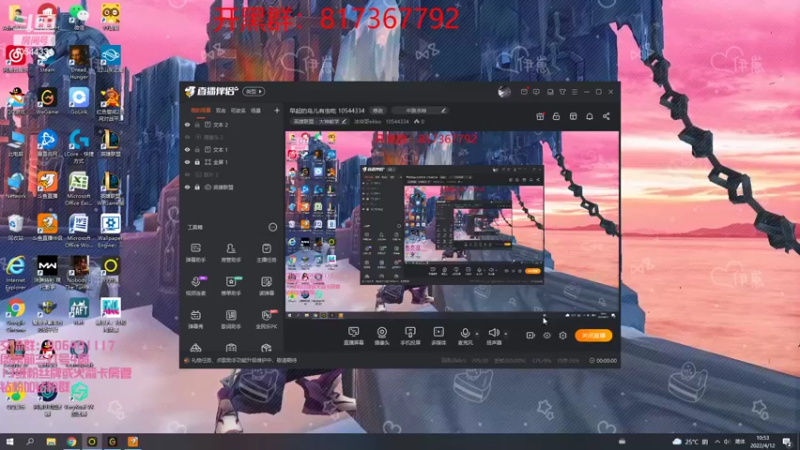Collapse the 工具箱 toolbox section

pos(272,227)
